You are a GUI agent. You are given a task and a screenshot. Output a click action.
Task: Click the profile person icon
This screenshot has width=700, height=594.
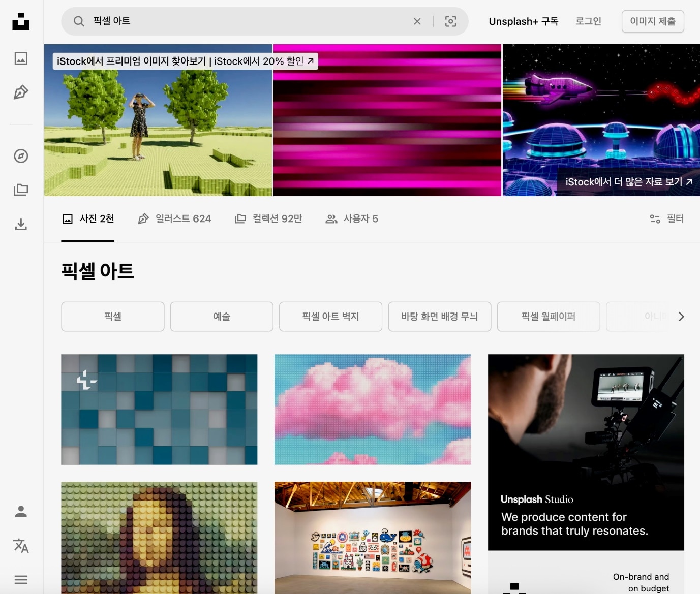[20, 511]
